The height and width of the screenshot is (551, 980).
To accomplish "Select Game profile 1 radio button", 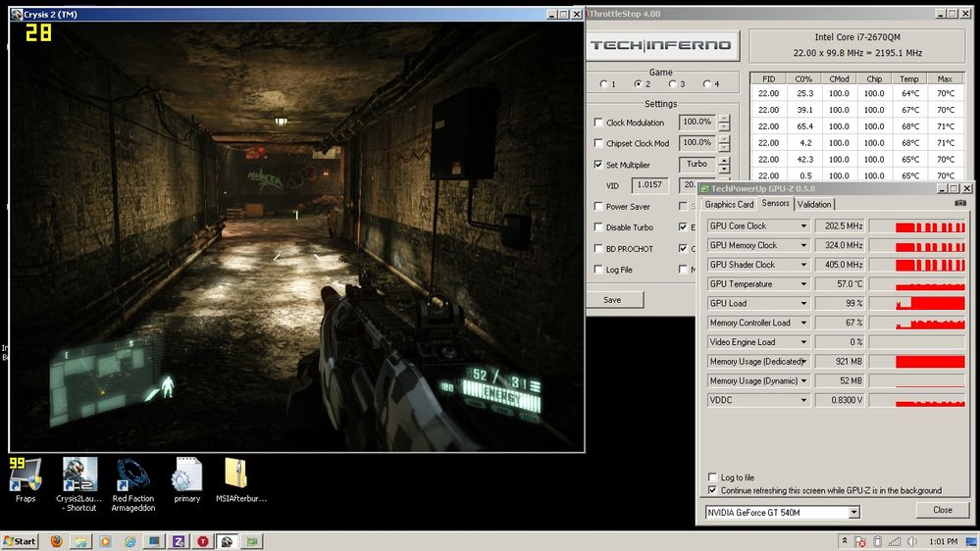I will [x=603, y=83].
